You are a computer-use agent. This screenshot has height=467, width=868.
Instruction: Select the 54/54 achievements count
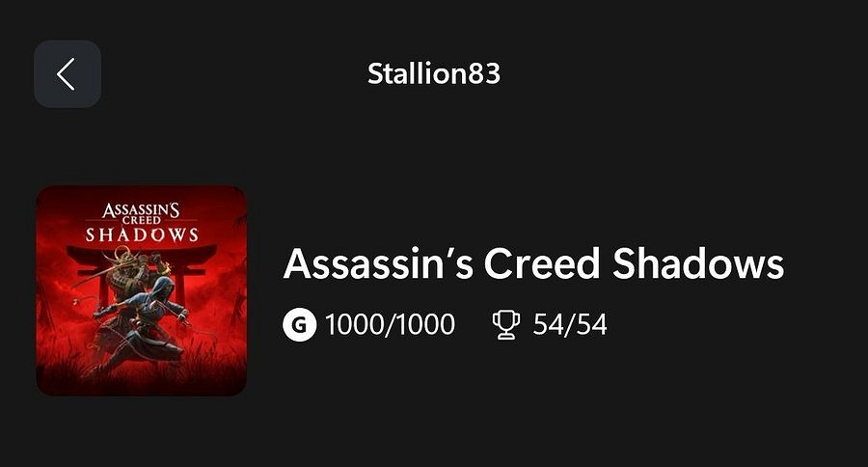coord(570,325)
